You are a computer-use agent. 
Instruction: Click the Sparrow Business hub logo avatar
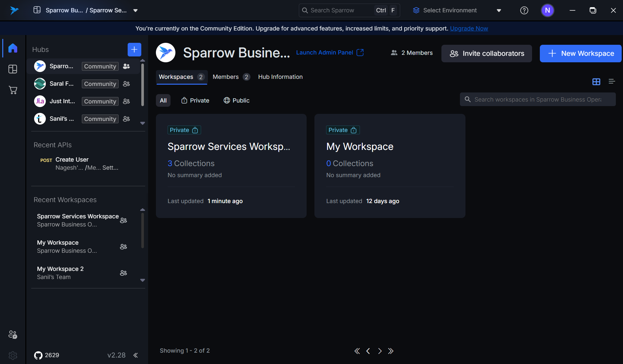(x=166, y=53)
